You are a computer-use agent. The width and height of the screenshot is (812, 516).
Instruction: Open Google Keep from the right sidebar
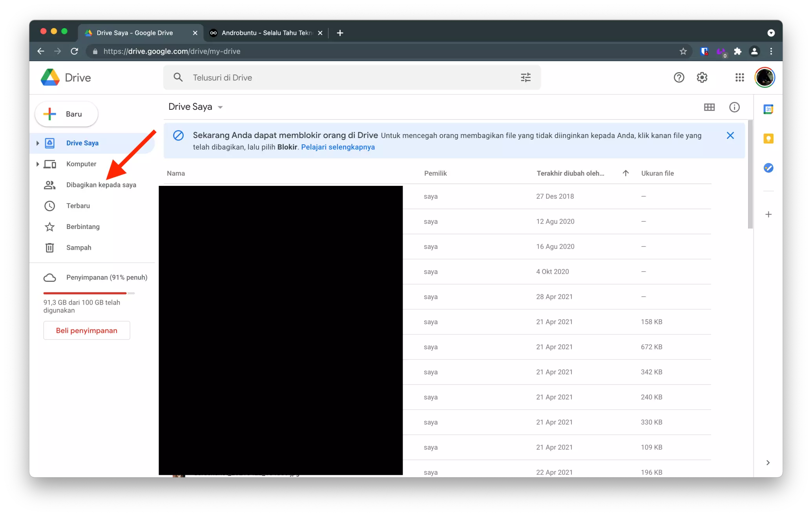pyautogui.click(x=768, y=139)
